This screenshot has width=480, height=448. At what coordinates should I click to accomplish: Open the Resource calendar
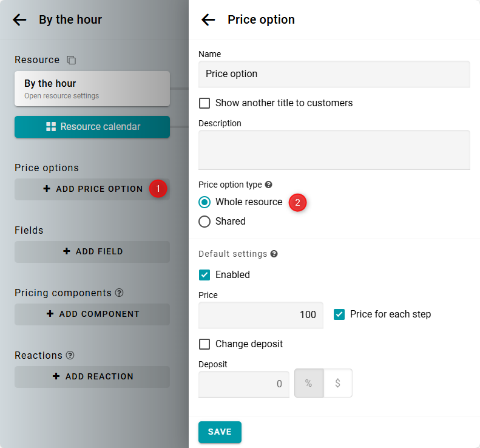coord(92,127)
